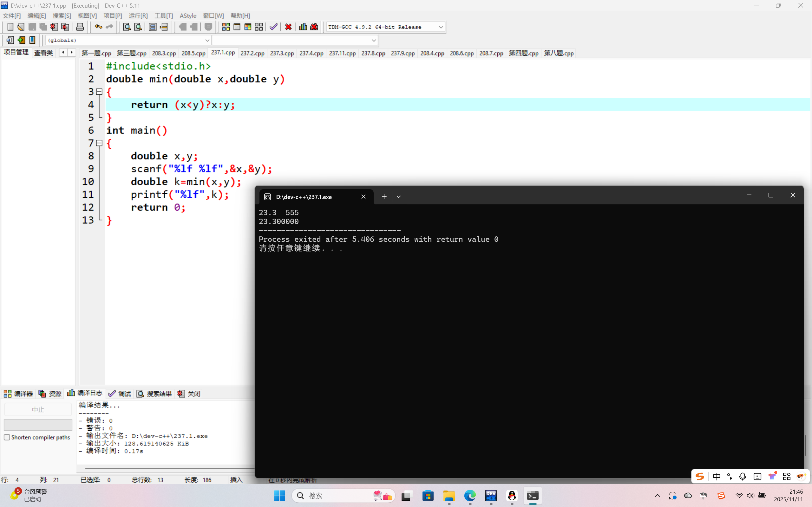The height and width of the screenshot is (507, 812).
Task: Click the Find magnifier toolbar icon
Action: click(x=127, y=27)
